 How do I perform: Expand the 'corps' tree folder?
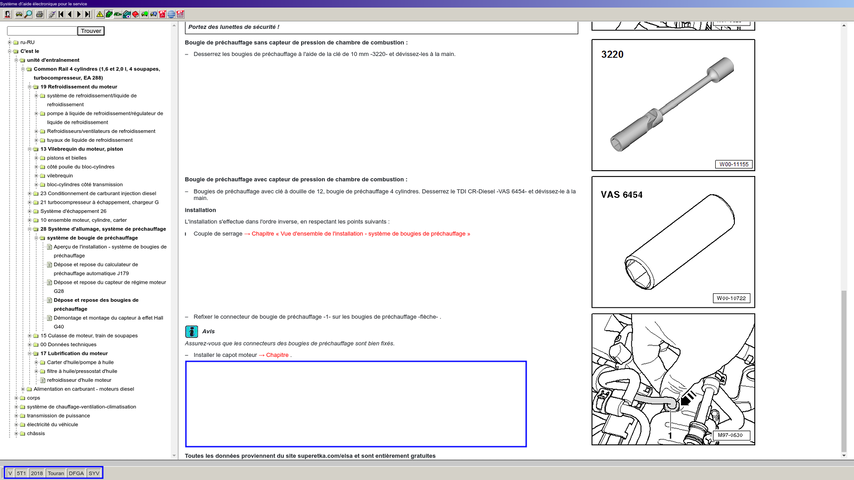(x=16, y=397)
